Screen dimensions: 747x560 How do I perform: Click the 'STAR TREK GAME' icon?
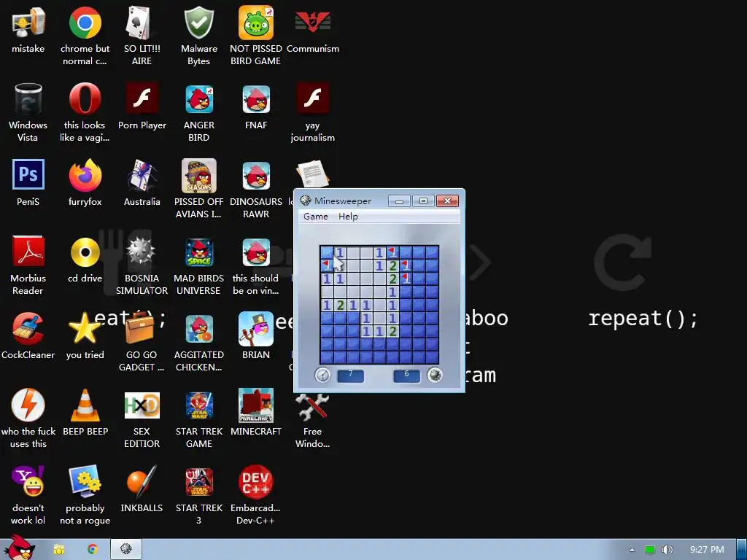pos(198,405)
